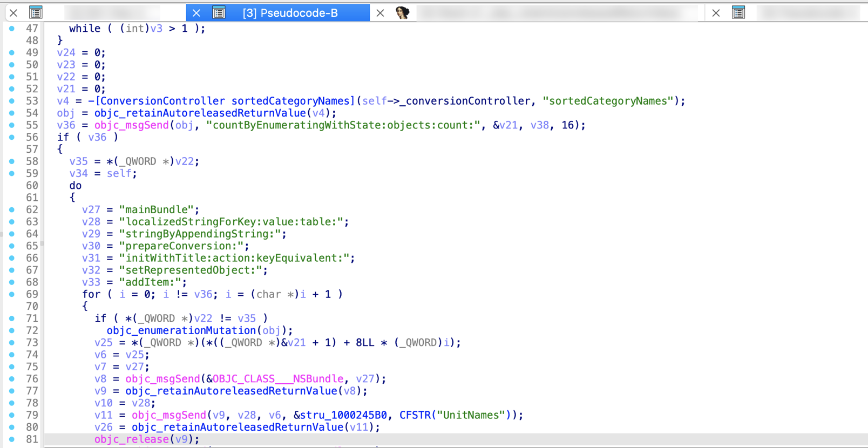Viewport: 868px width, 448px height.
Task: Click variable v35 on line 58
Action: [x=78, y=161]
